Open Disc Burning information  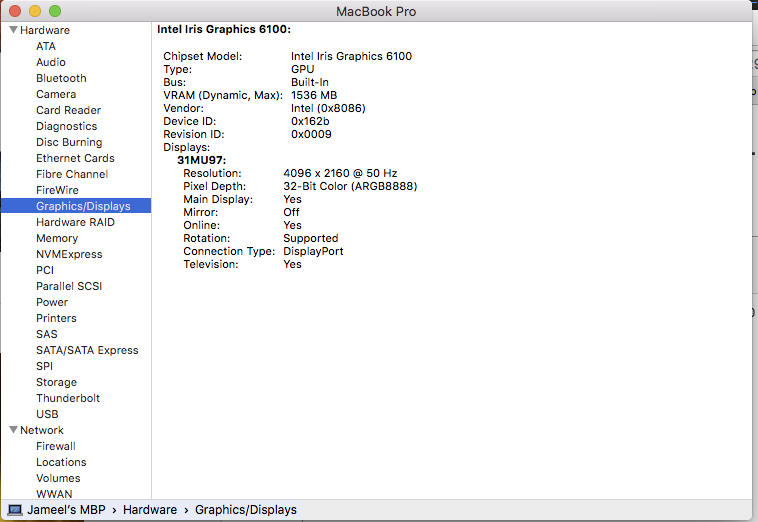69,142
